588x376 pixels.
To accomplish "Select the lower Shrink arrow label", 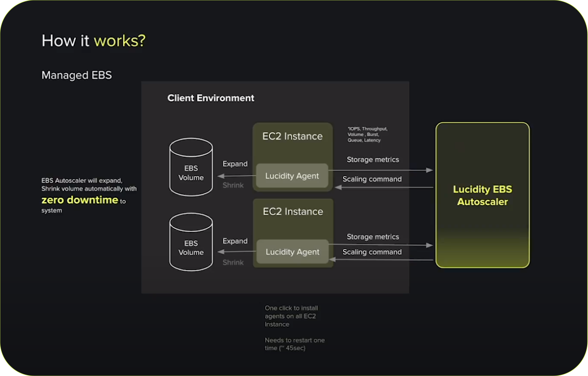I will pyautogui.click(x=233, y=262).
